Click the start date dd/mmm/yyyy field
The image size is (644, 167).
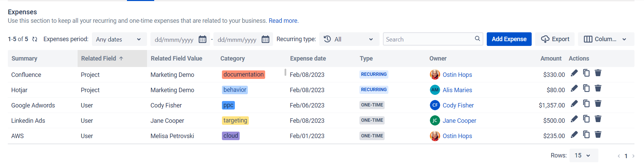click(x=174, y=39)
